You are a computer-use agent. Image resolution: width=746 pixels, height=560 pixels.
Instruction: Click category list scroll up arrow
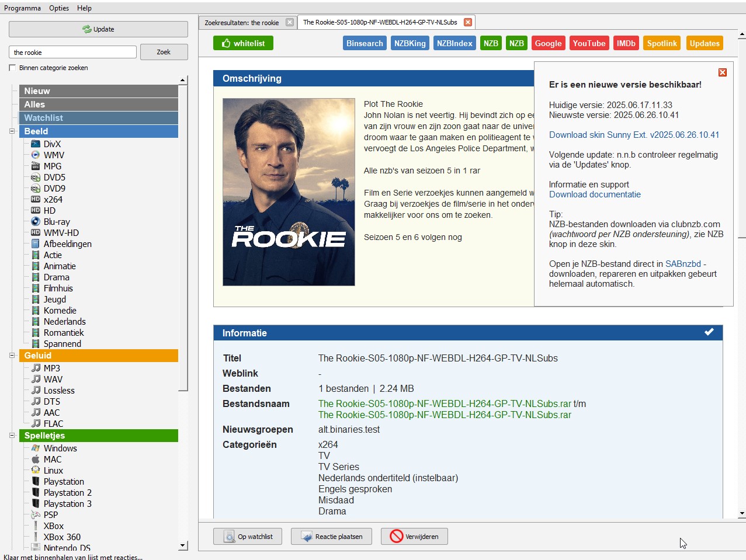183,80
